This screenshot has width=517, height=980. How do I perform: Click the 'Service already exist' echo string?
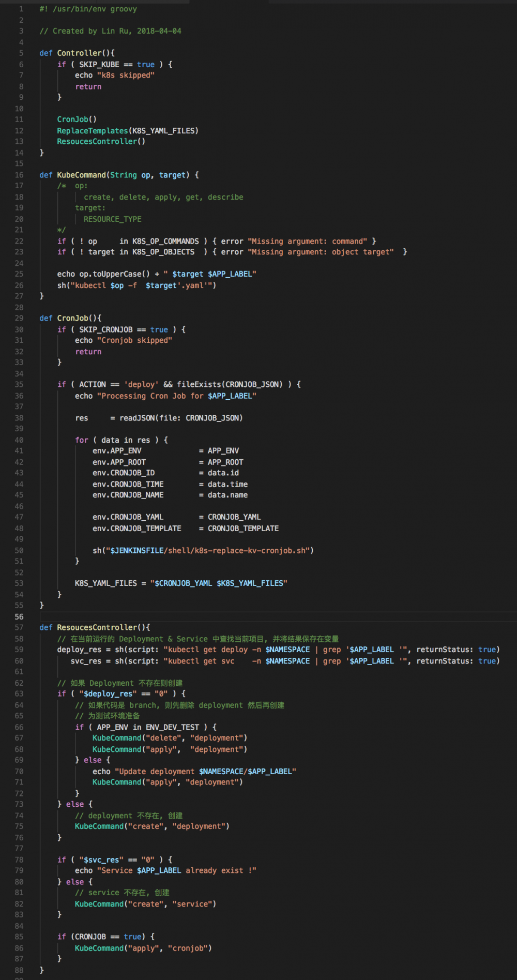point(176,870)
